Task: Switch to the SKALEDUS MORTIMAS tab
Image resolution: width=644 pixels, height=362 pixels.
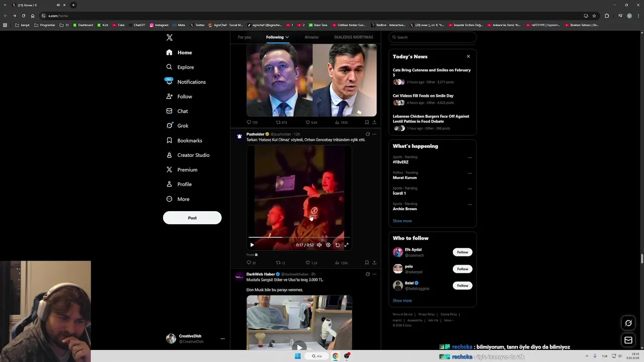Action: [x=354, y=37]
